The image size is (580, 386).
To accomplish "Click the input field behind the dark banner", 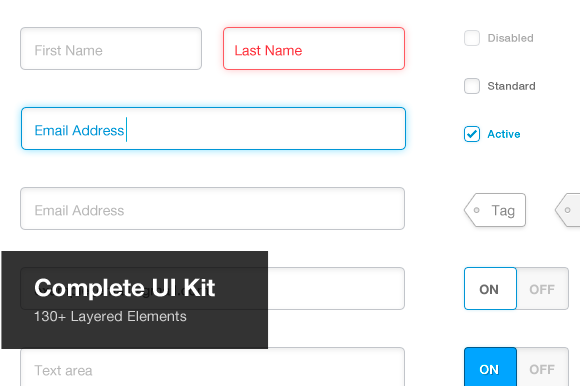I will tap(336, 288).
